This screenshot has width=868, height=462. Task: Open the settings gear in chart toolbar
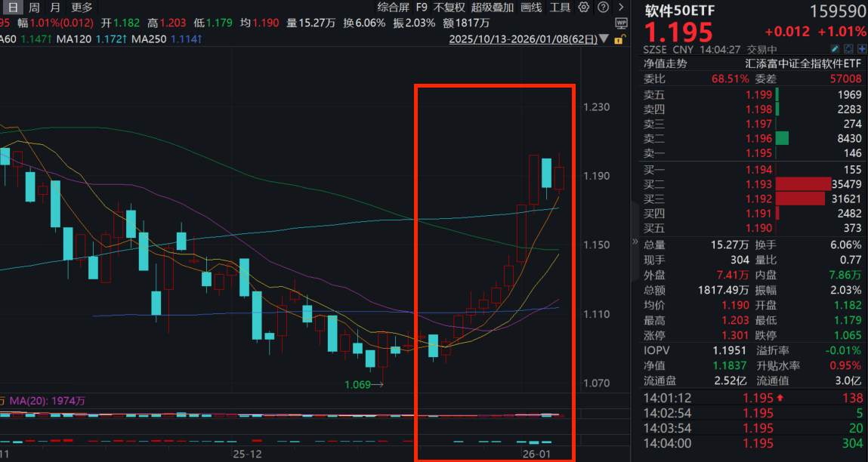click(x=583, y=8)
